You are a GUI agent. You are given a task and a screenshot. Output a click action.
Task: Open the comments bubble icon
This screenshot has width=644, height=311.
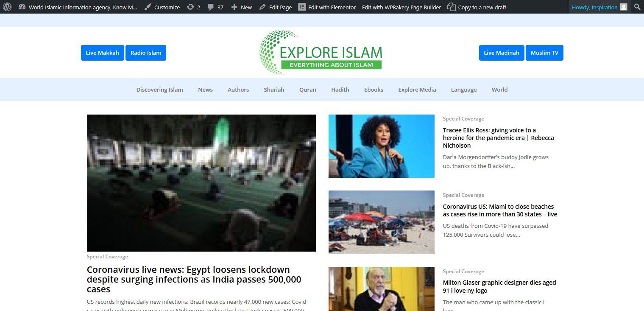pos(211,7)
